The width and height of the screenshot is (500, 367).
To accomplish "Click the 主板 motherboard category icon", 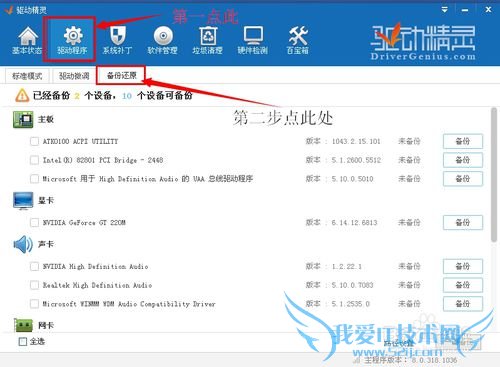I will (23, 119).
